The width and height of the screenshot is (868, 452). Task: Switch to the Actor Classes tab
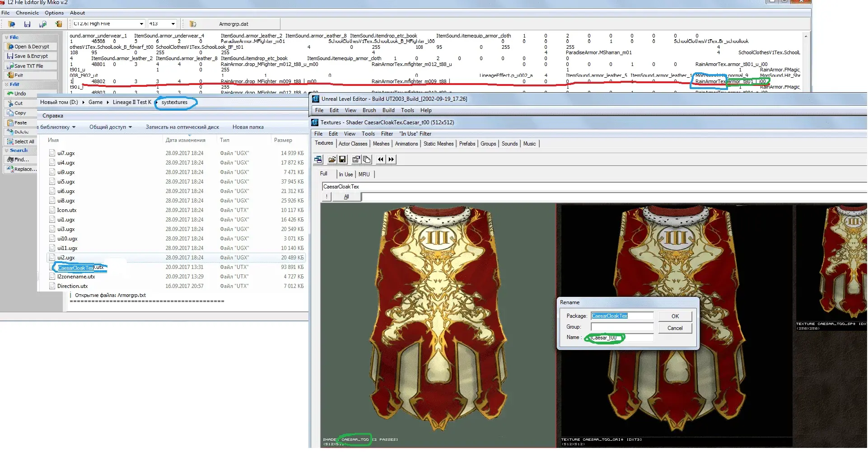point(353,144)
